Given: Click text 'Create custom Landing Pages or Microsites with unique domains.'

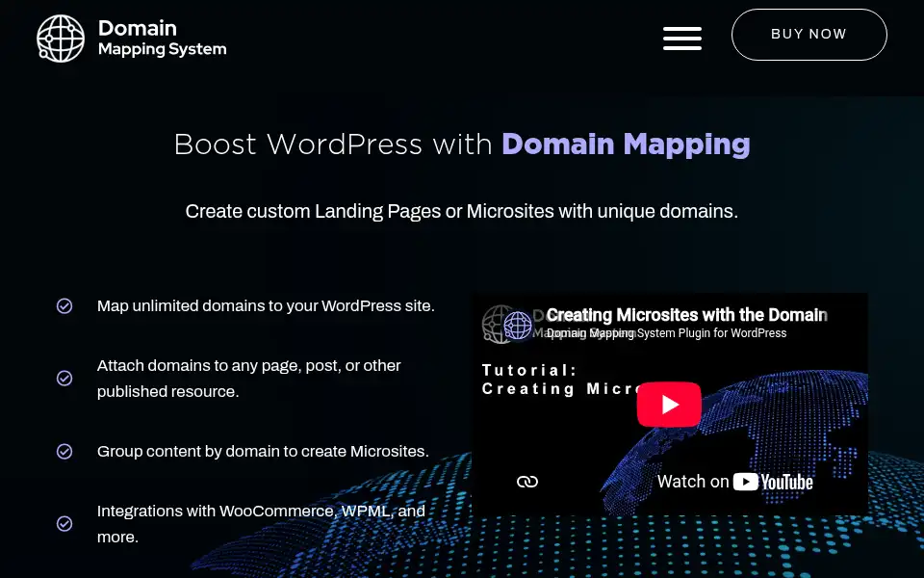Looking at the screenshot, I should pos(461,211).
